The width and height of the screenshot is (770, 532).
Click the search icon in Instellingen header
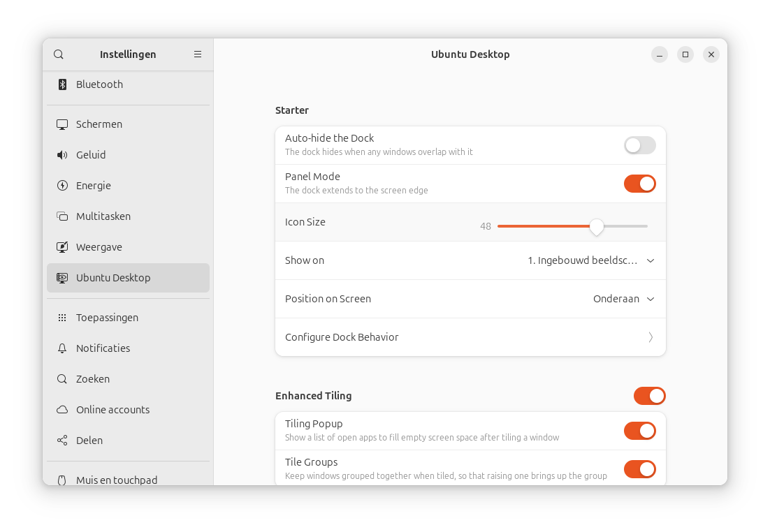point(59,54)
